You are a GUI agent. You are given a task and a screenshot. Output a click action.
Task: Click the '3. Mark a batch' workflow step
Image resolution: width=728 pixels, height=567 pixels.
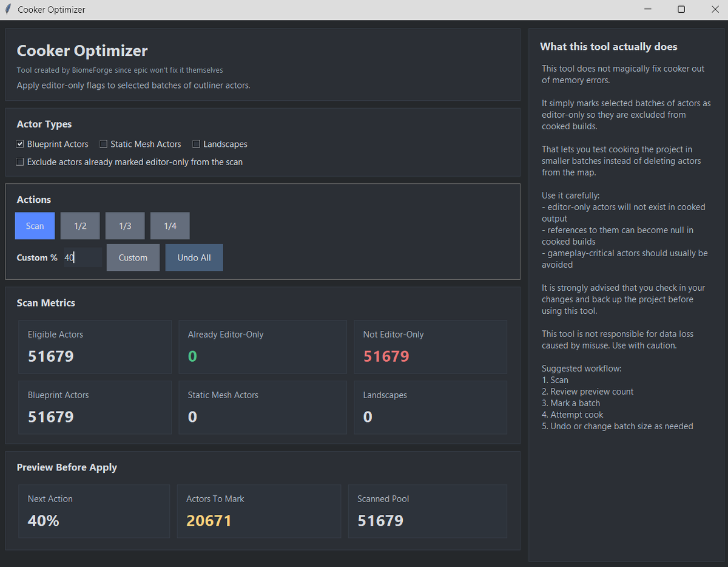571,403
